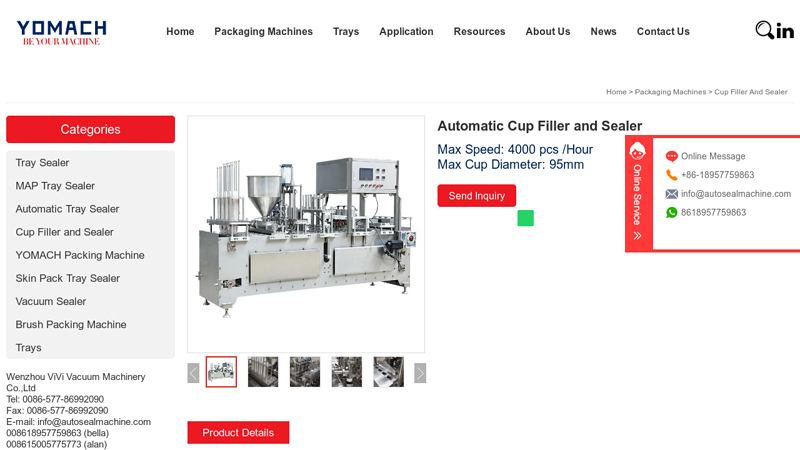Click the YOMACH logo
Viewport: 800px width, 450px height.
[62, 33]
